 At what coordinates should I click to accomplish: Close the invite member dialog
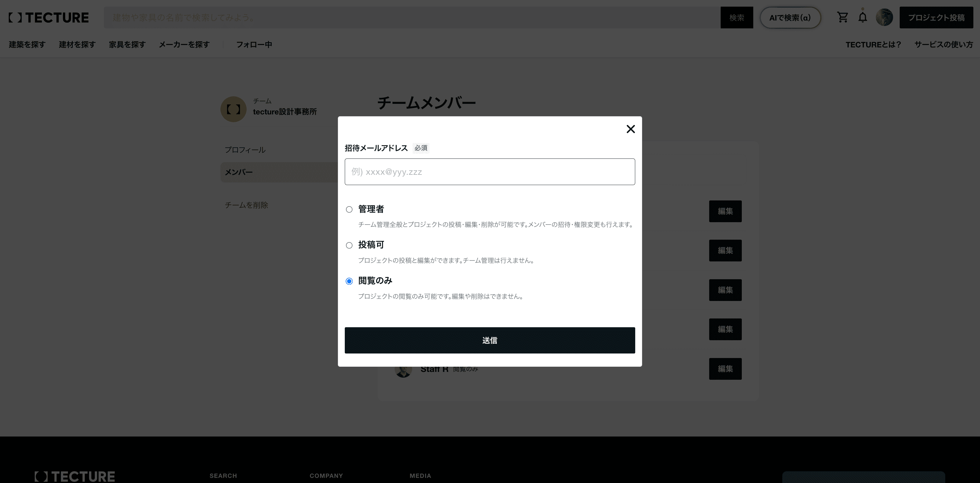click(630, 129)
